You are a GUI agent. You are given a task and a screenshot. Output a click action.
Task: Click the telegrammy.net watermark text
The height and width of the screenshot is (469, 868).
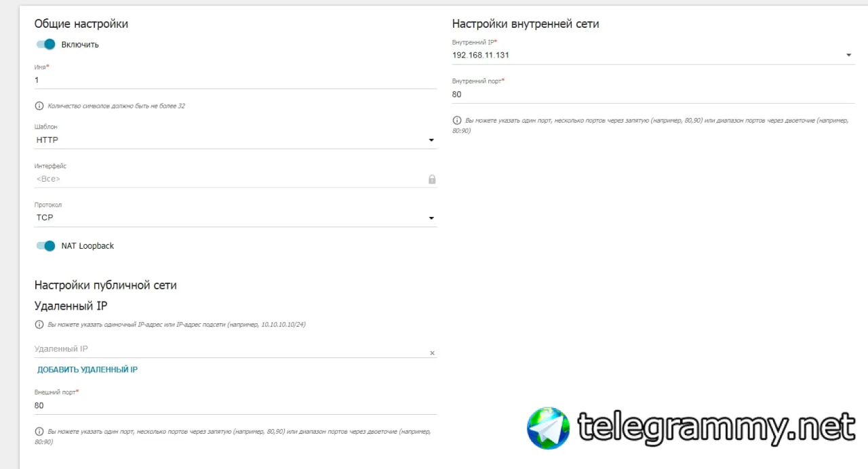tap(716, 427)
